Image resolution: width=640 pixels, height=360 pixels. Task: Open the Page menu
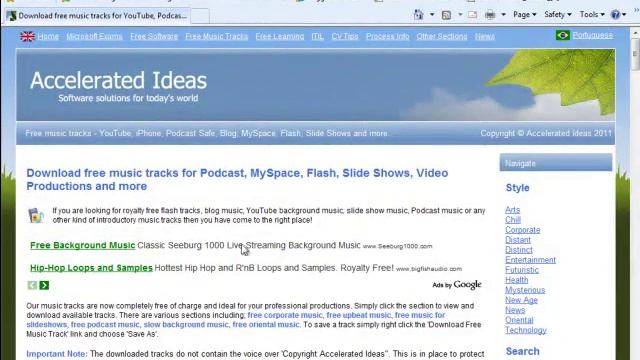[524, 15]
